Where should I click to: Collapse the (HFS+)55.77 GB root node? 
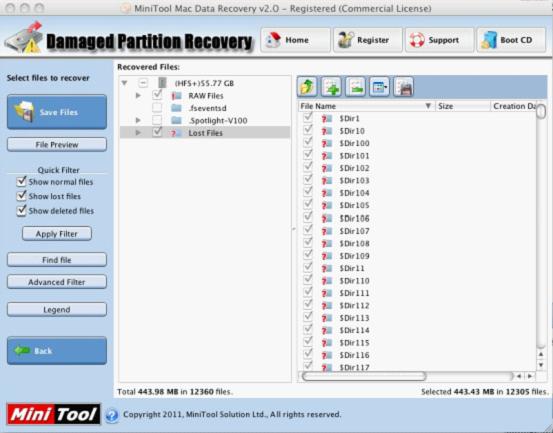tap(124, 83)
